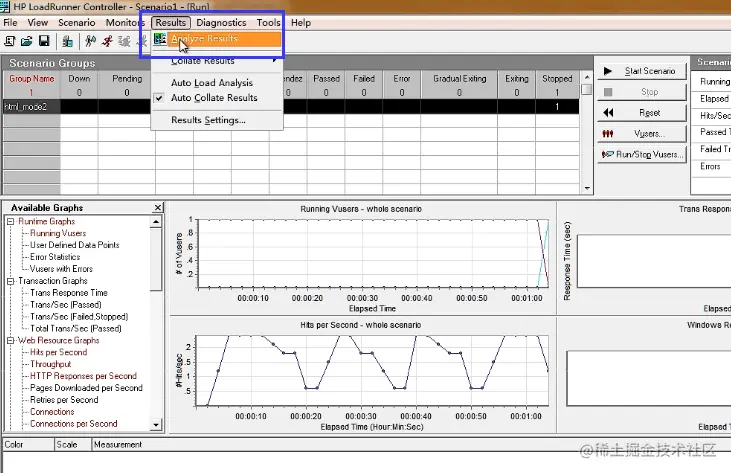The image size is (731, 473).
Task: Select Trans/Sec (Passed) graph
Action: tap(66, 305)
